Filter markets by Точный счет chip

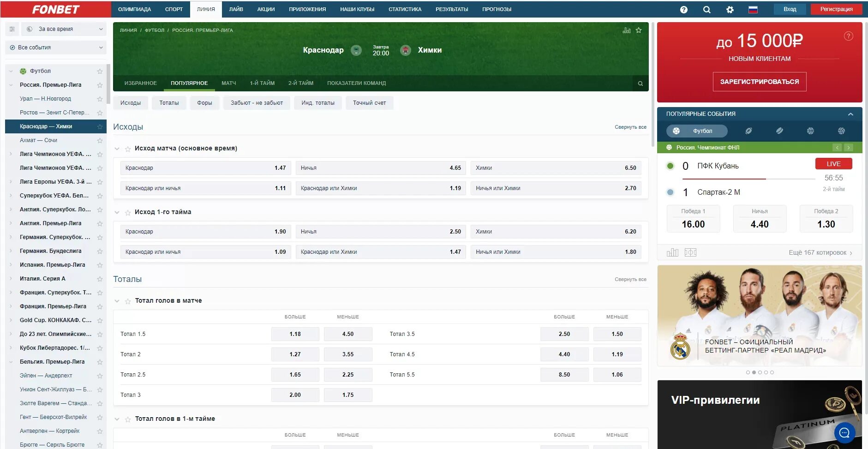[x=369, y=103]
